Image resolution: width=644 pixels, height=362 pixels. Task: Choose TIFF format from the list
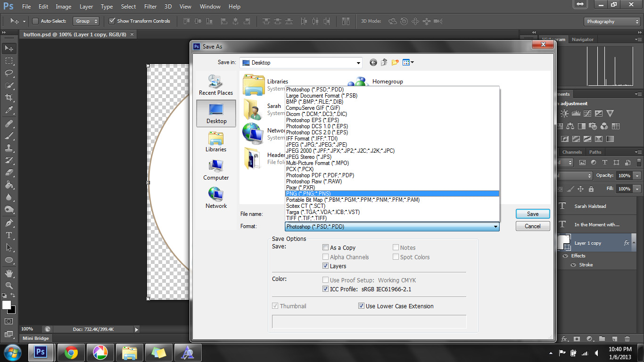[x=392, y=218]
